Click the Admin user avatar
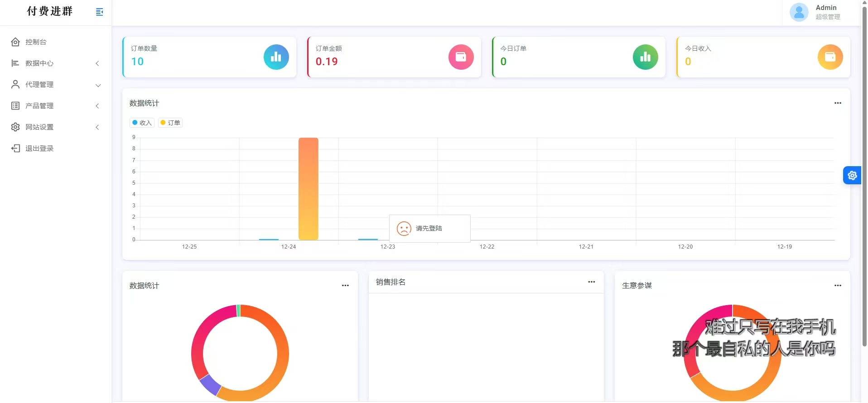The height and width of the screenshot is (403, 868). coord(799,12)
